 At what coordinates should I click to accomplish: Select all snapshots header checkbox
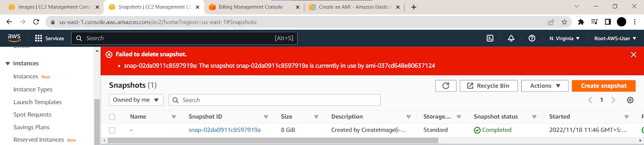click(x=112, y=117)
